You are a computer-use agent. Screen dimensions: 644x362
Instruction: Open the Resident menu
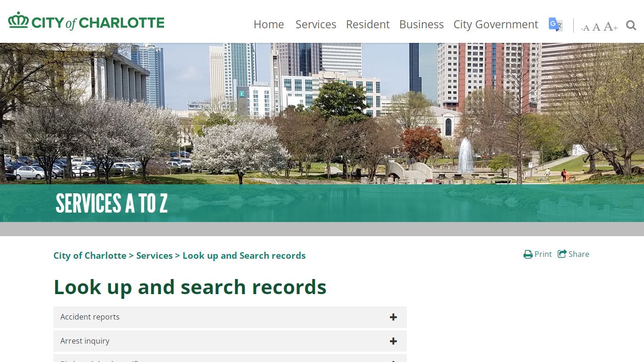point(368,25)
